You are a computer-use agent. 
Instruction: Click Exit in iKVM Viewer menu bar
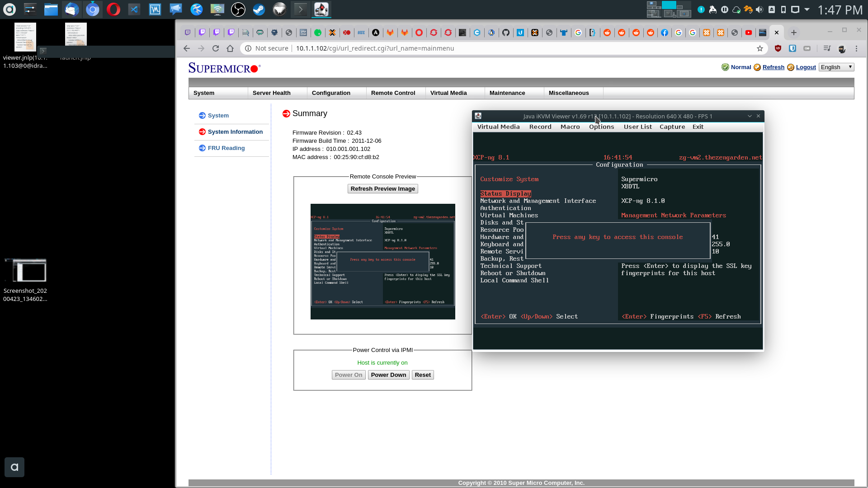[x=698, y=127]
